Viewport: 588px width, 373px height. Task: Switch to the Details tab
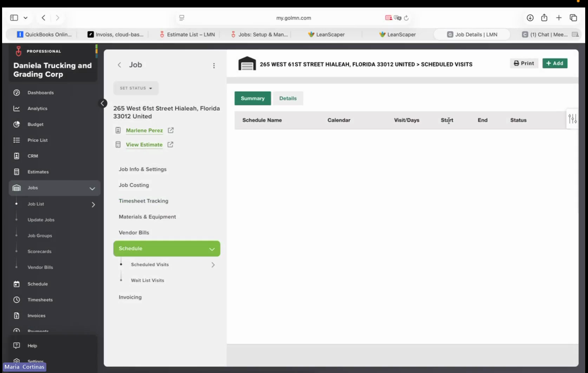tap(288, 98)
